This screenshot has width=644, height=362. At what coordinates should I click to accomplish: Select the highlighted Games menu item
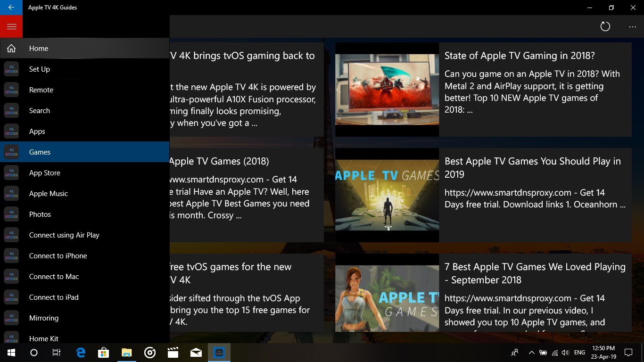click(x=85, y=152)
